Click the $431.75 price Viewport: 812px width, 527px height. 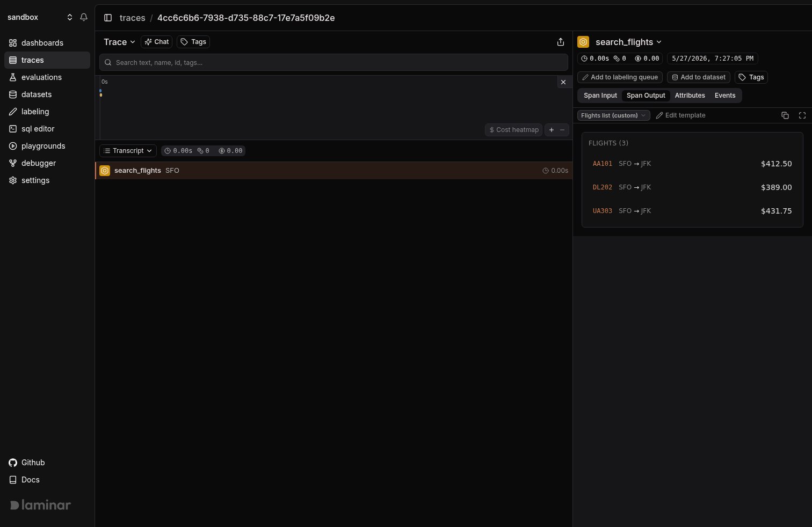coord(776,211)
